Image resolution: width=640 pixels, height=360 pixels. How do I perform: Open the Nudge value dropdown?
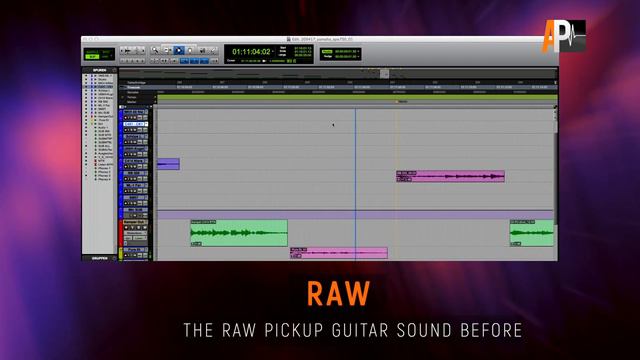(x=358, y=56)
